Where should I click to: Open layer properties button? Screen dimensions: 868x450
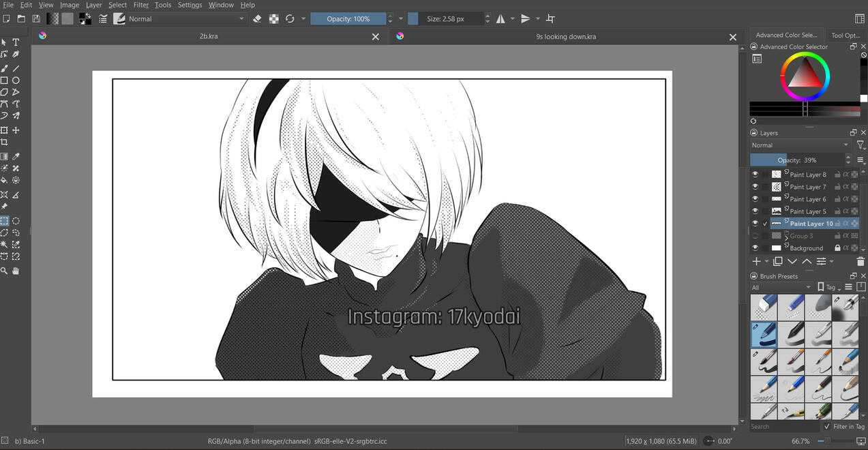tap(822, 261)
